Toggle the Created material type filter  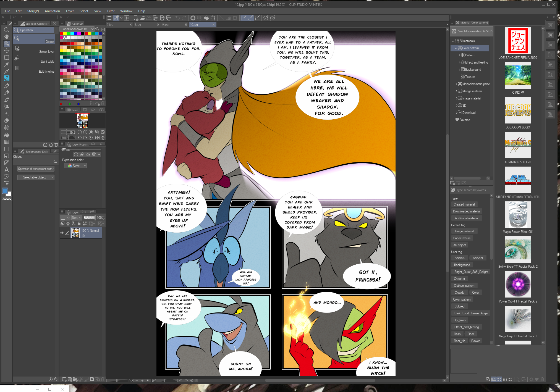464,204
